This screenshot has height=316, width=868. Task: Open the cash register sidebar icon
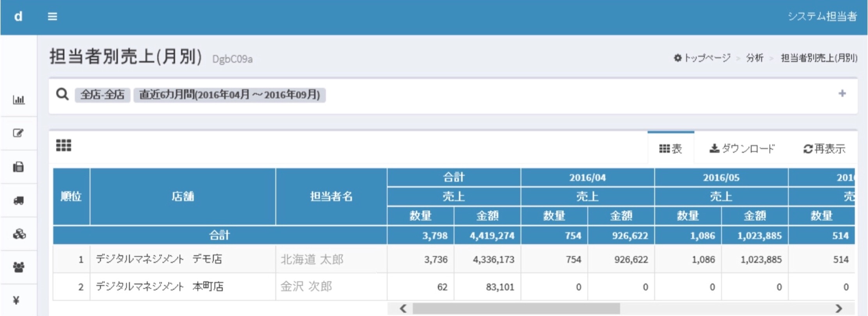pyautogui.click(x=18, y=167)
